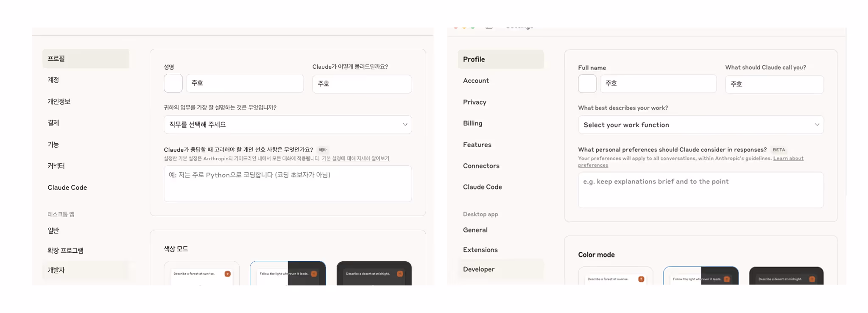Choose system split theme under 색상 모드
Screen dimensions: 868x313
(x=288, y=273)
